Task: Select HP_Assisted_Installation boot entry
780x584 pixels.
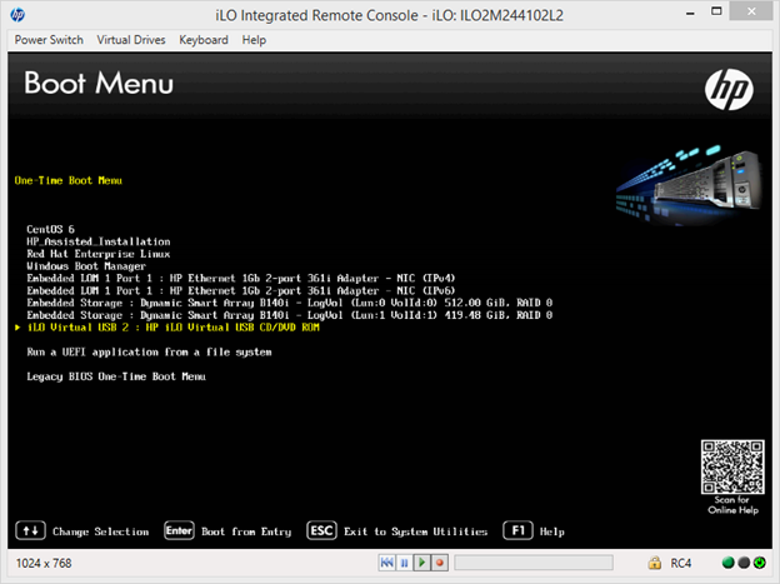Action: [x=98, y=242]
